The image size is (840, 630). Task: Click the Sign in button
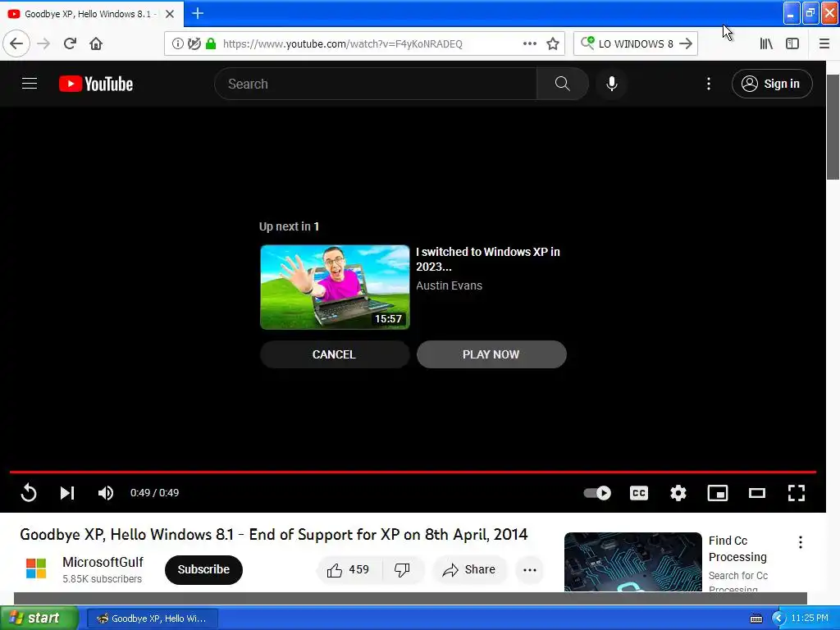[772, 84]
